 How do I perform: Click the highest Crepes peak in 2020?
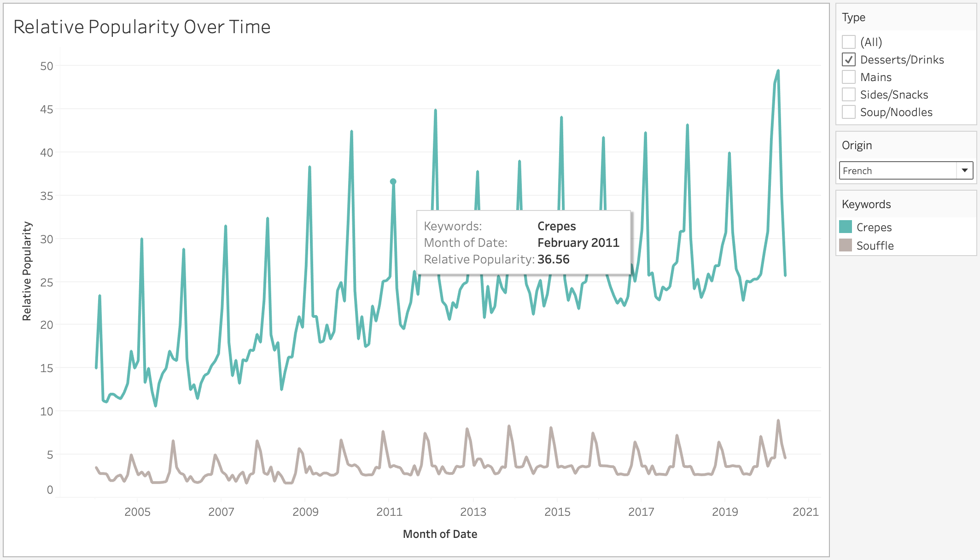pos(778,71)
